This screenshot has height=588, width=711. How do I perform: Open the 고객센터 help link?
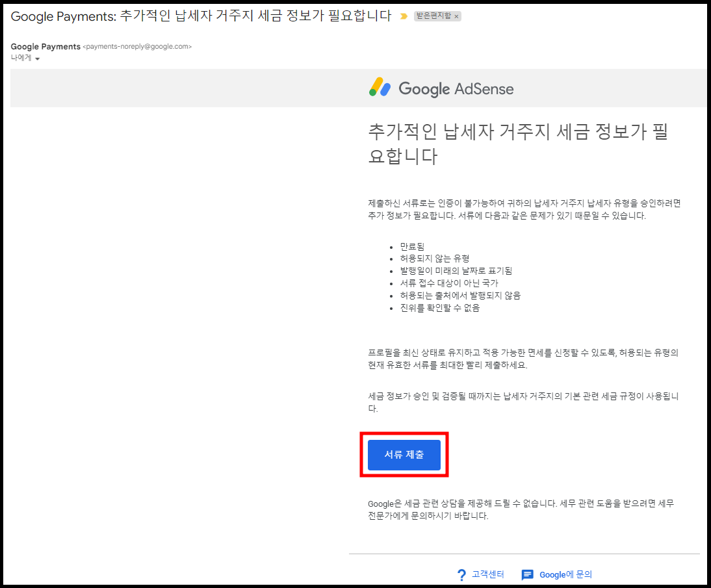point(488,574)
